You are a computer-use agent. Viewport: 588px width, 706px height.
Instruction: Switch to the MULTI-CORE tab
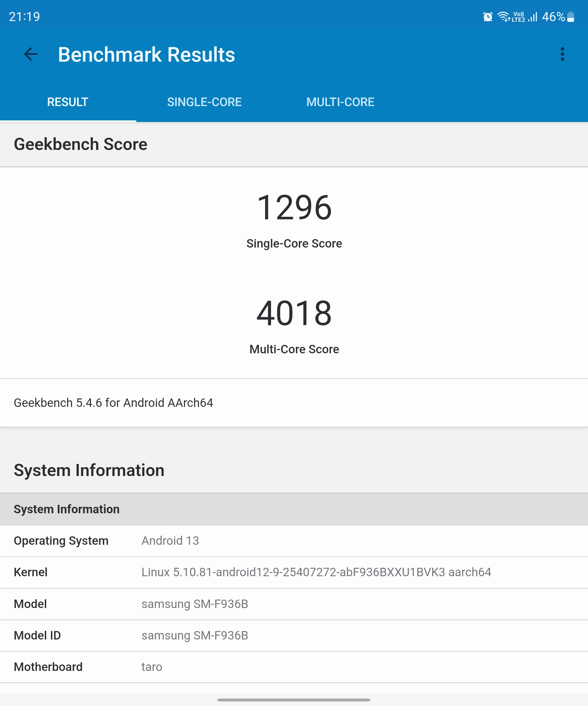[x=340, y=102]
